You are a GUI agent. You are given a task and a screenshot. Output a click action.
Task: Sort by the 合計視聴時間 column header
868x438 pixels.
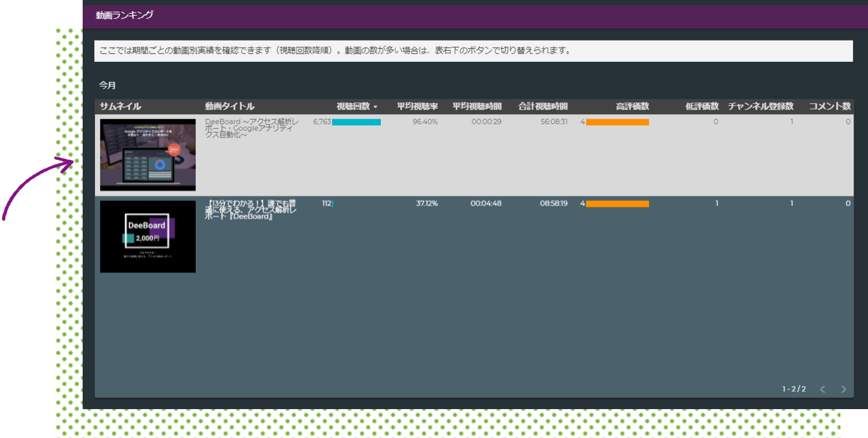pyautogui.click(x=543, y=107)
